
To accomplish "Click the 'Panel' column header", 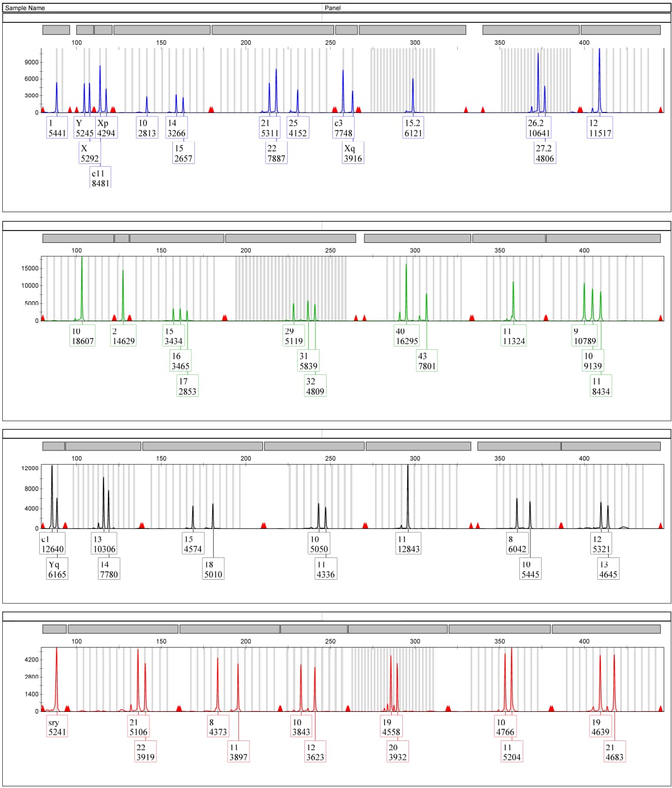I will [x=332, y=8].
